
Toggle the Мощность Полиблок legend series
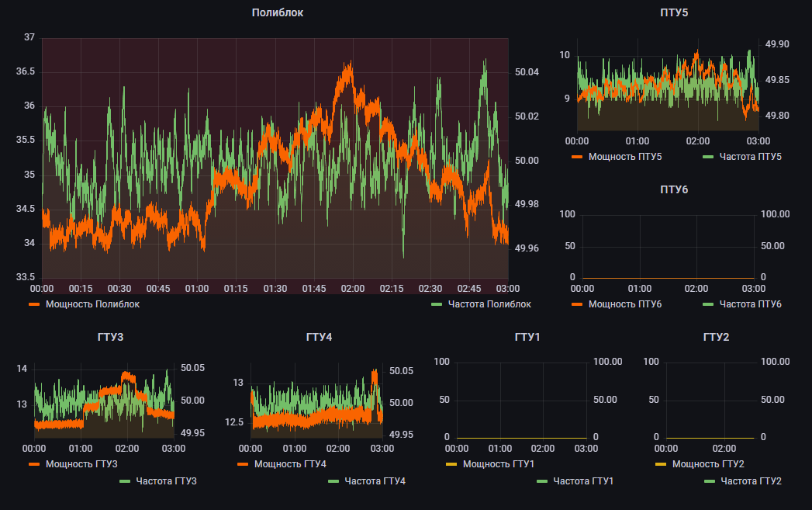coord(92,304)
